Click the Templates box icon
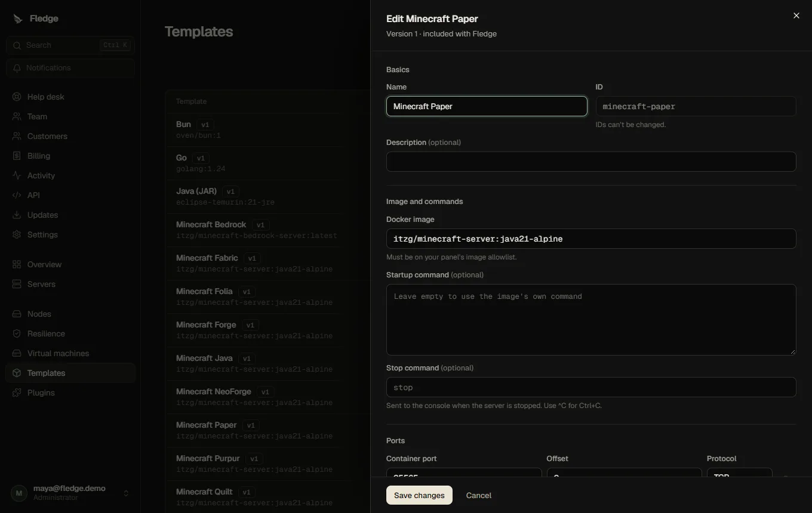 click(x=17, y=373)
